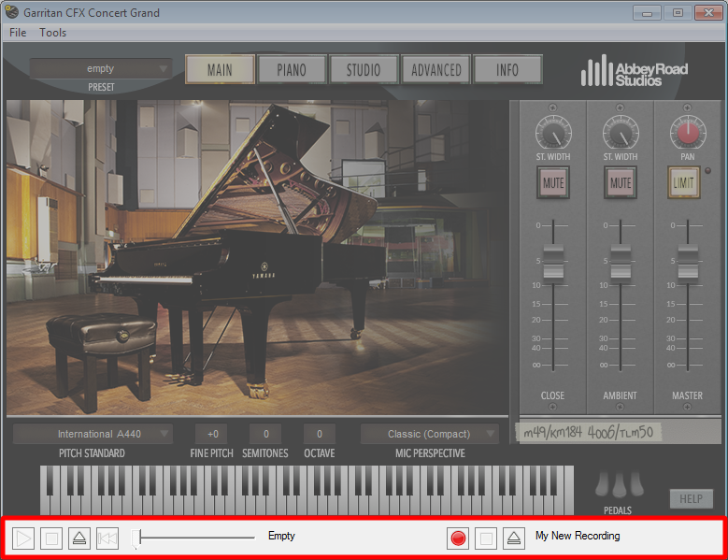Screen dimensions: 728x560
Task: Switch to the MAIN tab
Action: [220, 70]
